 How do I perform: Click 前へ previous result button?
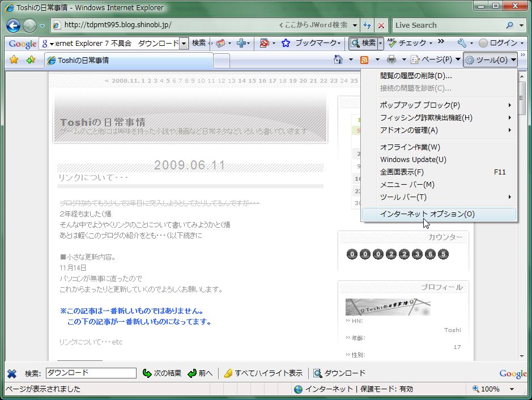pos(200,373)
